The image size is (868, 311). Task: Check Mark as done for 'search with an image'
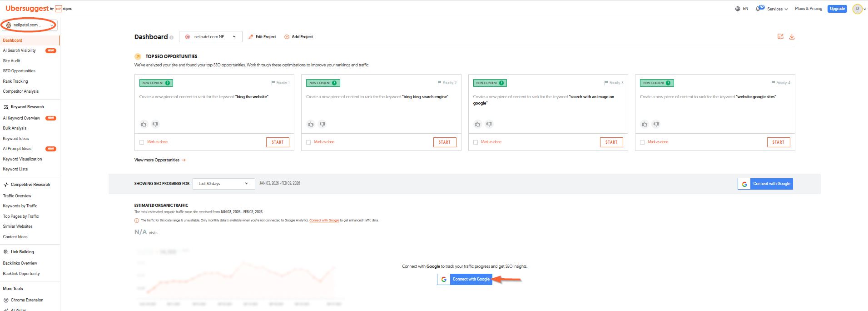[x=476, y=142]
